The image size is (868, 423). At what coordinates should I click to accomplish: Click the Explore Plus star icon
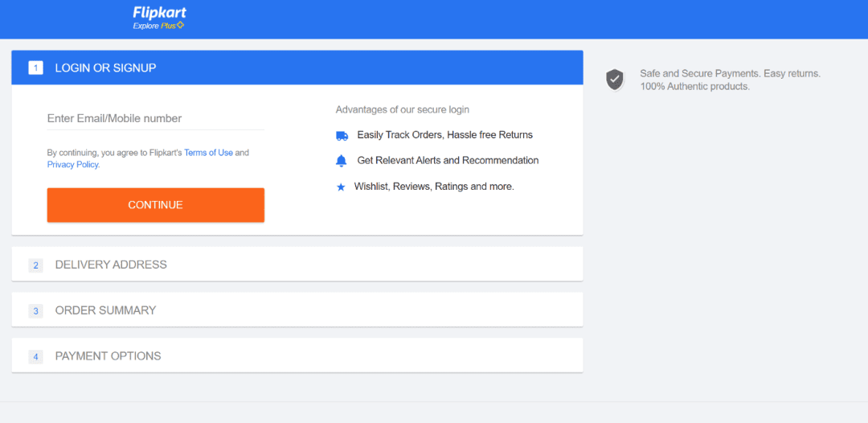click(x=181, y=26)
